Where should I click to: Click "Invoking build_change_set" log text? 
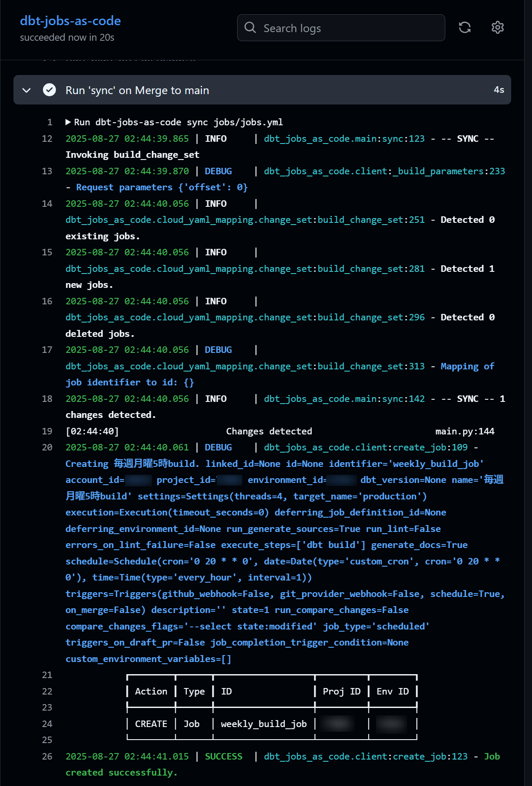click(x=132, y=155)
